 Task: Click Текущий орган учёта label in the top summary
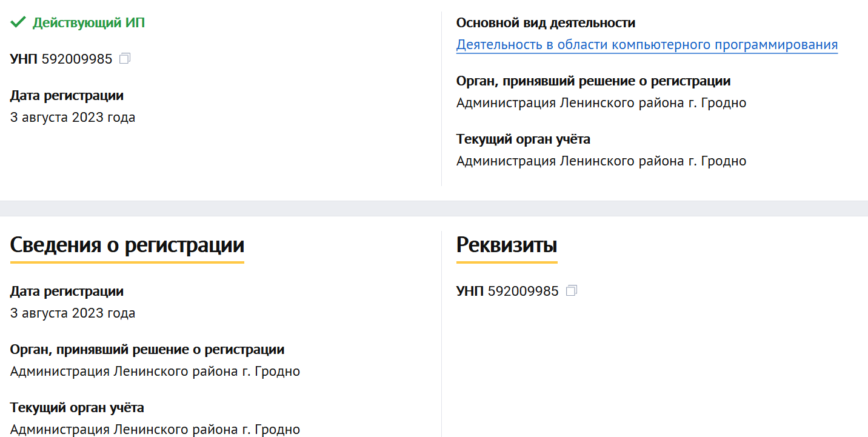(x=523, y=139)
